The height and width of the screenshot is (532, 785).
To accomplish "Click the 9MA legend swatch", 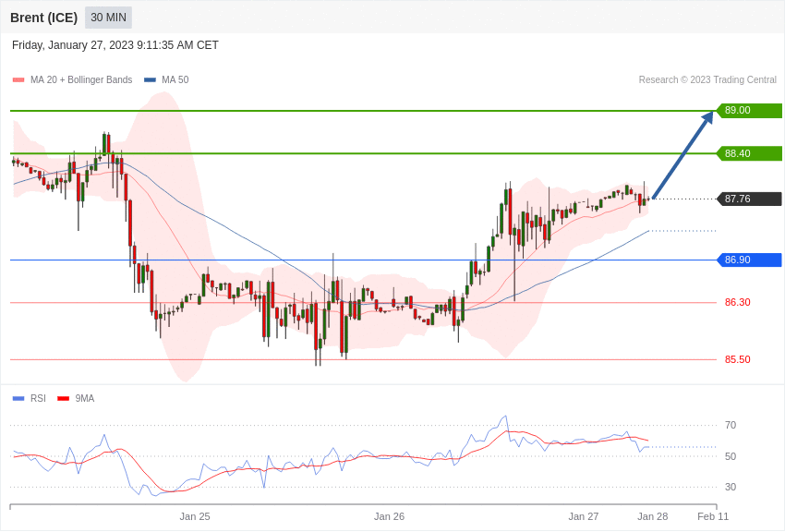I will pos(63,398).
